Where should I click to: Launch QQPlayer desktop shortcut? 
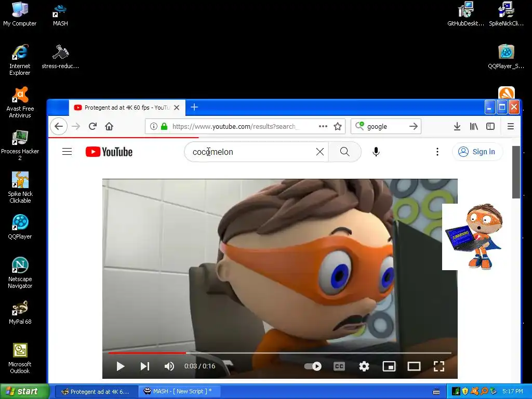click(20, 227)
